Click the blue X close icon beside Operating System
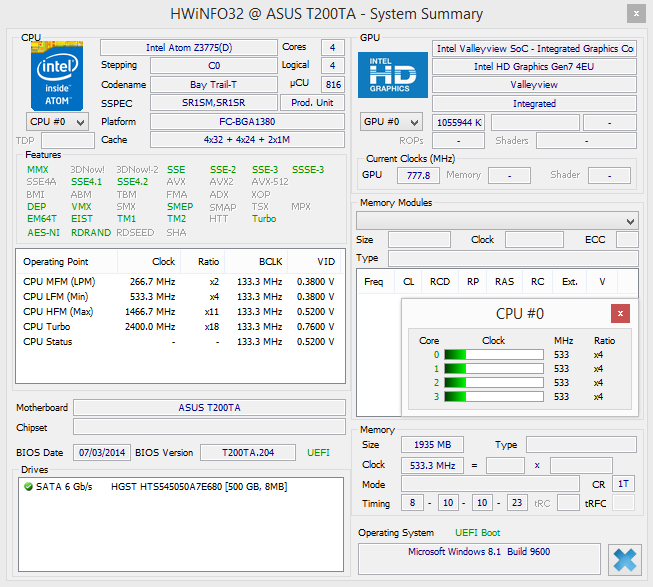 pos(624,560)
